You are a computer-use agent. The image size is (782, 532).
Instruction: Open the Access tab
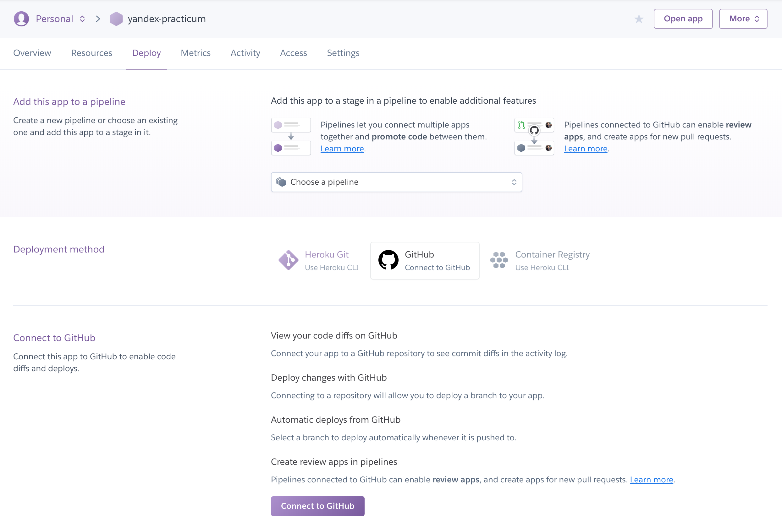click(294, 53)
